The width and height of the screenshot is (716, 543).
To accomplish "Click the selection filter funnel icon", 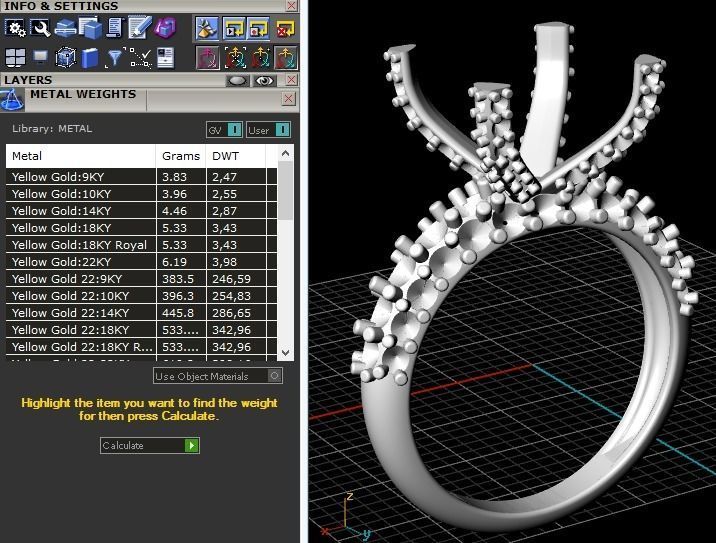I will (114, 58).
